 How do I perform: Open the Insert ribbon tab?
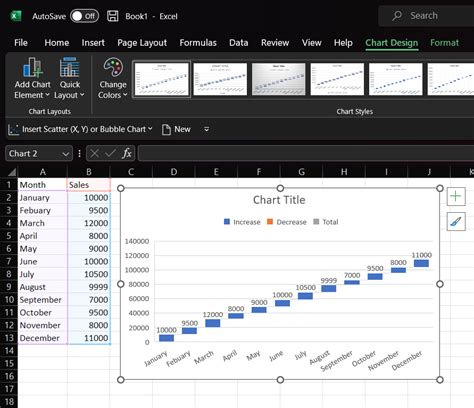click(93, 43)
